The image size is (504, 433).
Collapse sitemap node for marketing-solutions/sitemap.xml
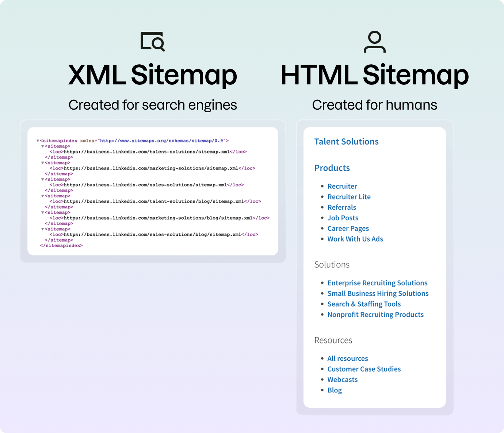pyautogui.click(x=42, y=163)
